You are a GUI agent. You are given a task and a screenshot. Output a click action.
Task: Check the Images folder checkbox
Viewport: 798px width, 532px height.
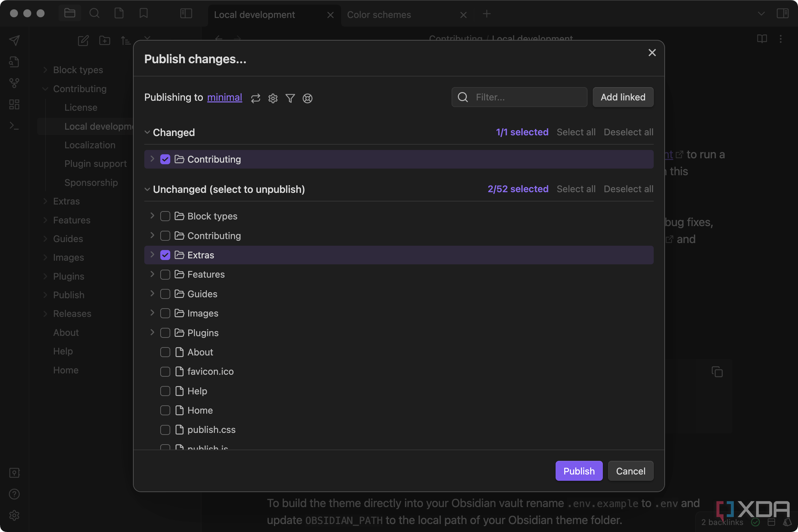coord(165,313)
